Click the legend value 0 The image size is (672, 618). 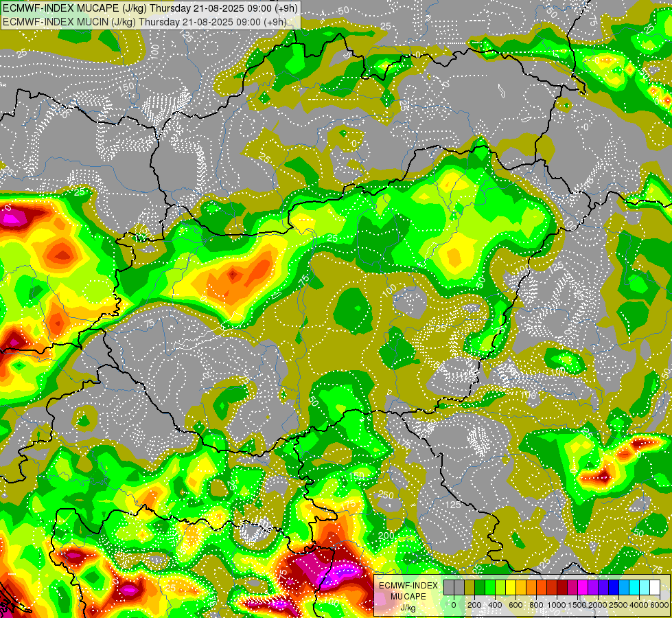pyautogui.click(x=454, y=605)
